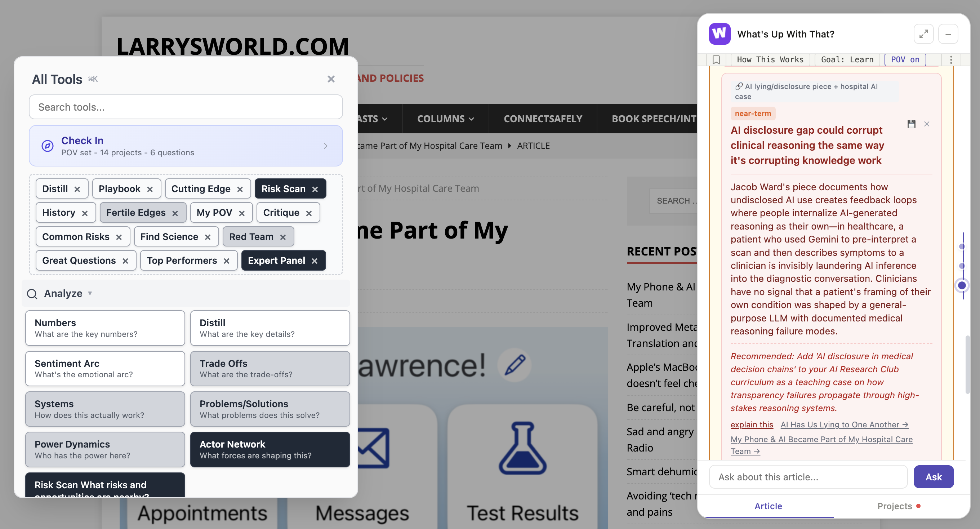
Task: Click the top timeline dot marker
Action: [x=962, y=246]
